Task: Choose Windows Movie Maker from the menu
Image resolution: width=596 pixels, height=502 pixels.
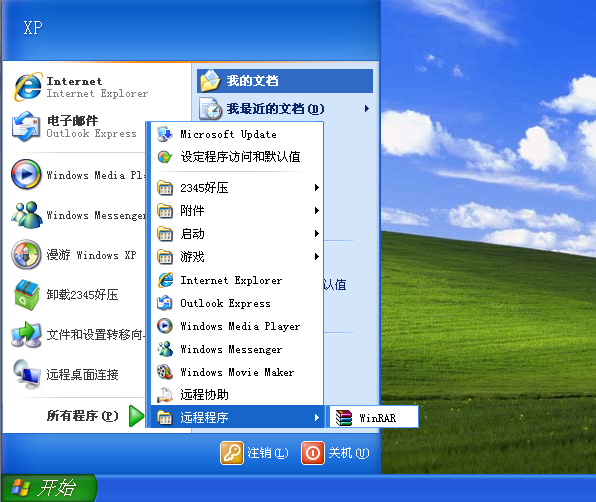Action: (237, 372)
